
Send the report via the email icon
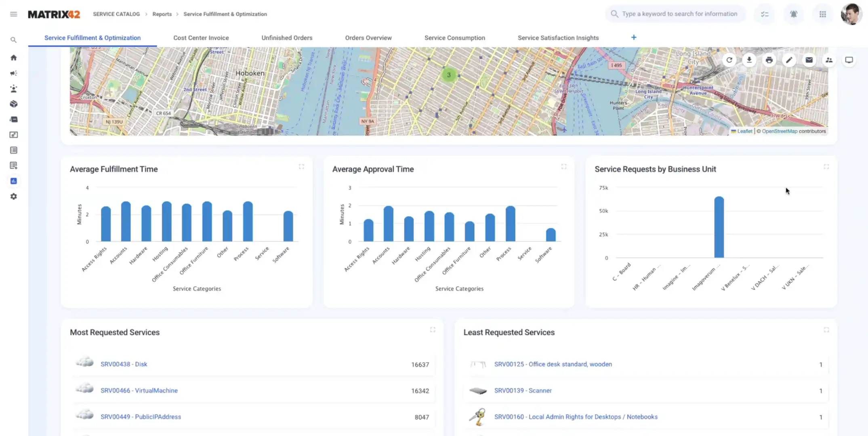click(809, 60)
